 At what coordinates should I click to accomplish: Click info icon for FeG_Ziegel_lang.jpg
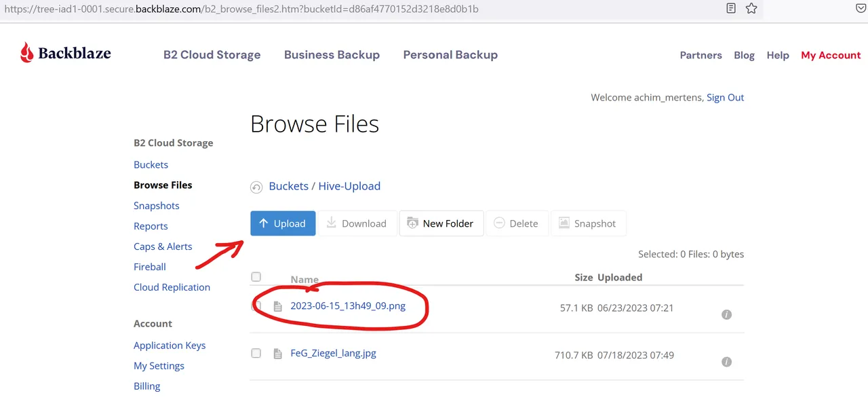pyautogui.click(x=726, y=362)
